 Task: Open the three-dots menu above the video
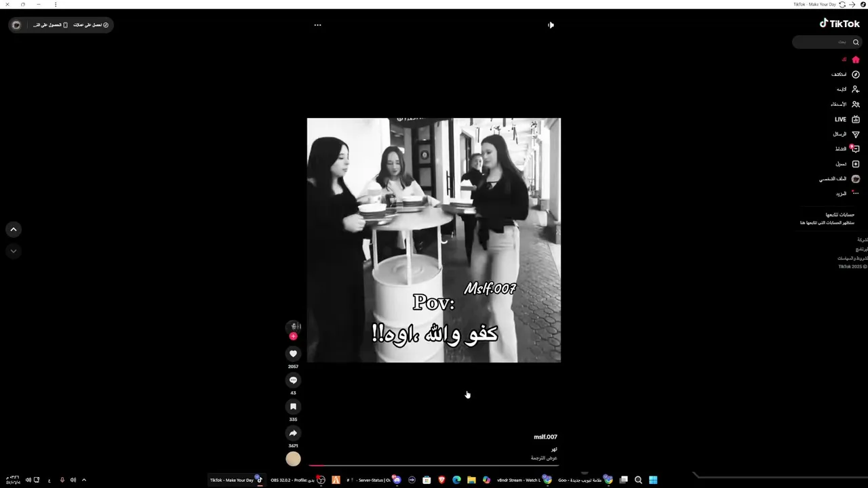(x=317, y=25)
